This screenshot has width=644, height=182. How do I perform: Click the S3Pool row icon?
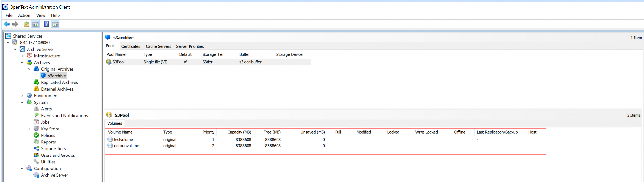point(109,62)
